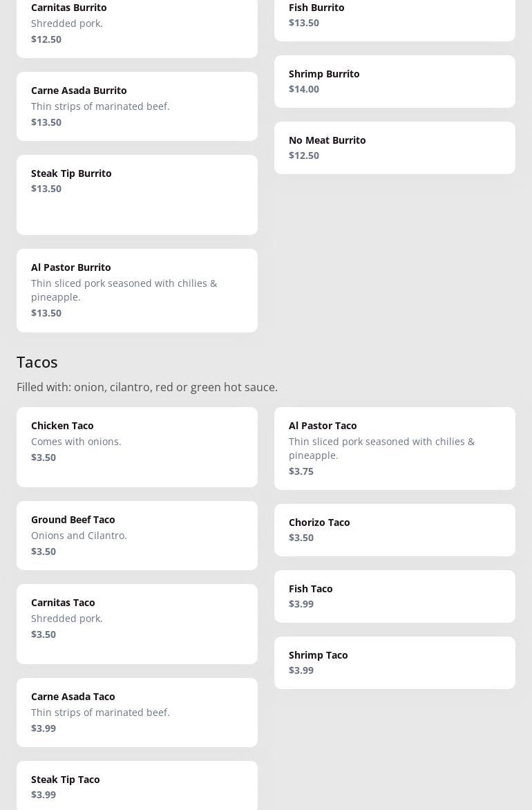The height and width of the screenshot is (810, 532).
Task: Click the Steak Tip Taco card
Action: pyautogui.click(x=137, y=787)
